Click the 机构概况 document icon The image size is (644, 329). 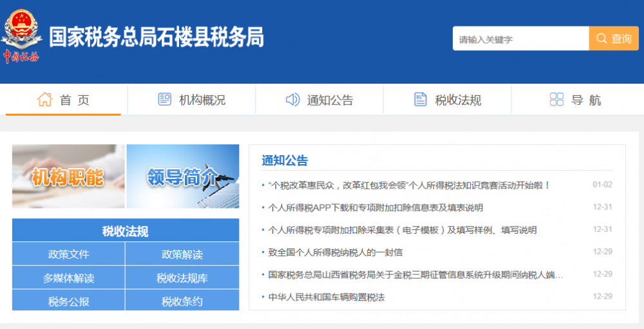[165, 100]
